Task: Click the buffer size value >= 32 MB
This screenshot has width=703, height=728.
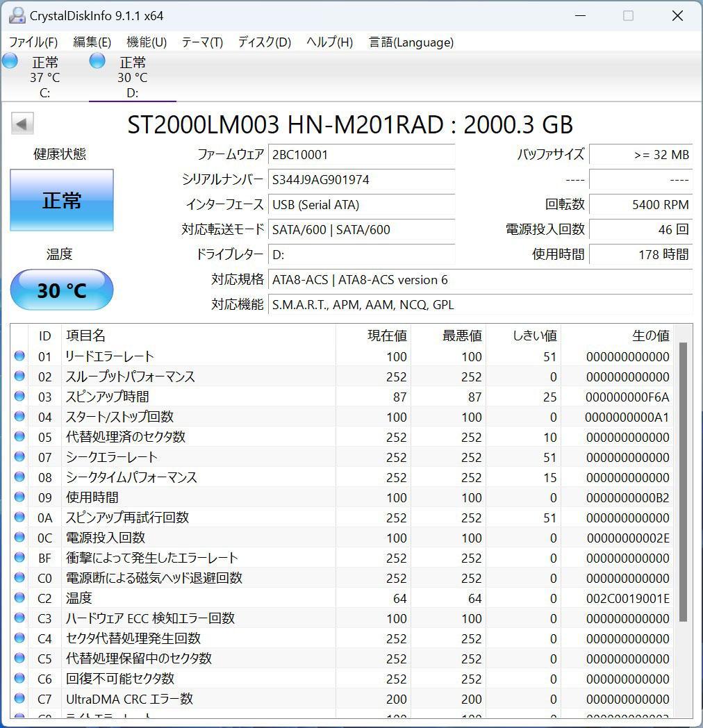Action: click(640, 155)
